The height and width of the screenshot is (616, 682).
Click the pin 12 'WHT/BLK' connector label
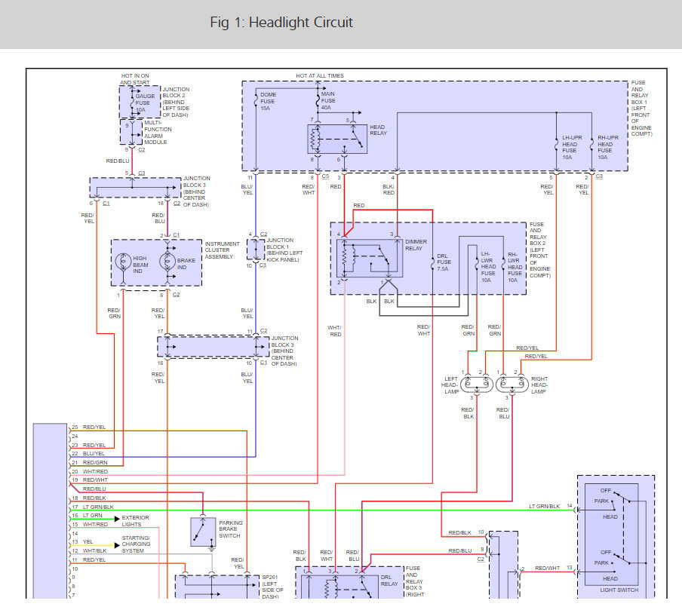point(95,551)
